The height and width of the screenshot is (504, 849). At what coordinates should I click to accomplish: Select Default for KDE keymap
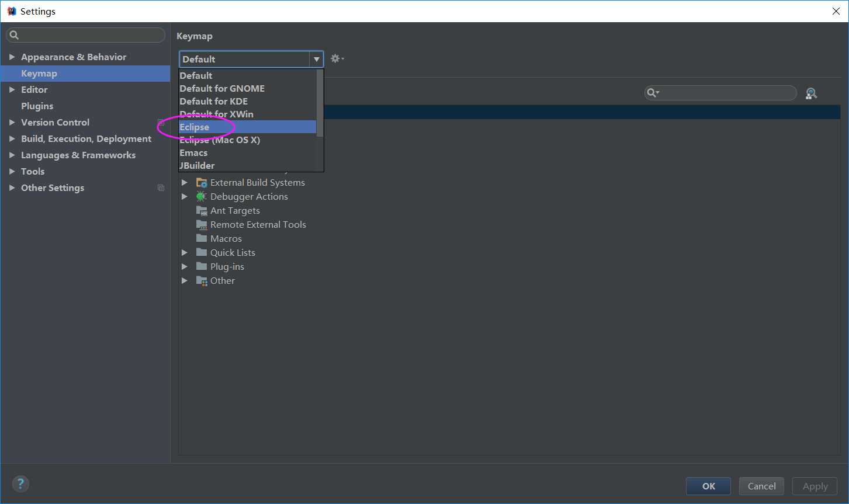click(x=248, y=102)
